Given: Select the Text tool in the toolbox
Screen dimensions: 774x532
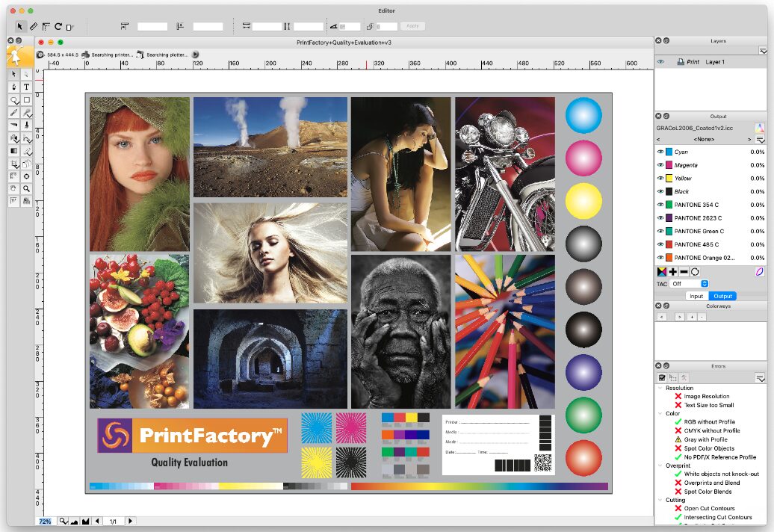Looking at the screenshot, I should [27, 87].
